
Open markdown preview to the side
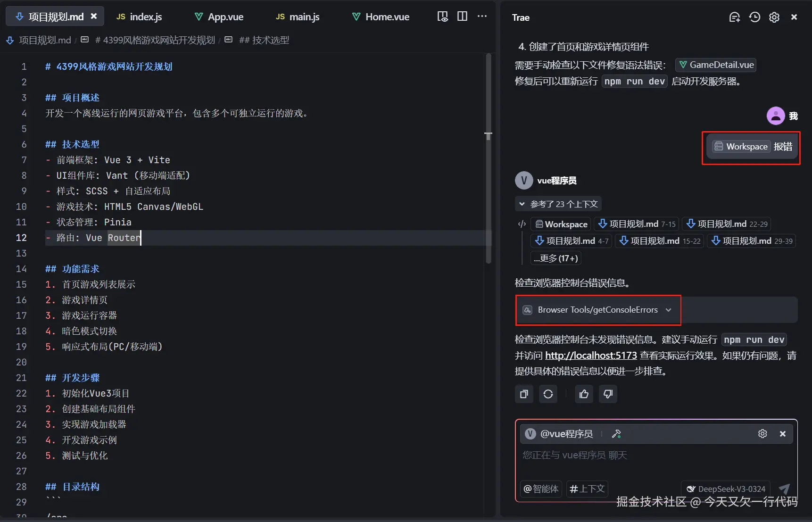[442, 17]
